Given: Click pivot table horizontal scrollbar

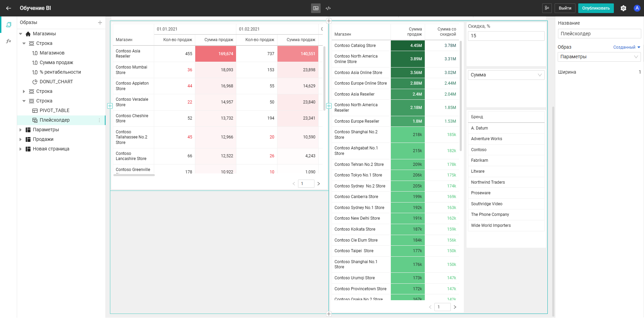Looking at the screenshot, I should point(134,175).
